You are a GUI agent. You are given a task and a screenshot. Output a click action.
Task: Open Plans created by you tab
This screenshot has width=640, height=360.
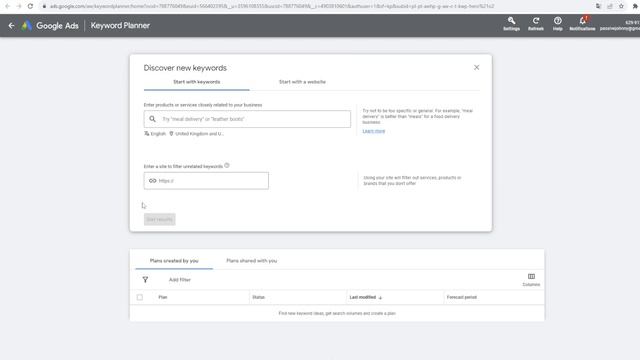coord(174,261)
